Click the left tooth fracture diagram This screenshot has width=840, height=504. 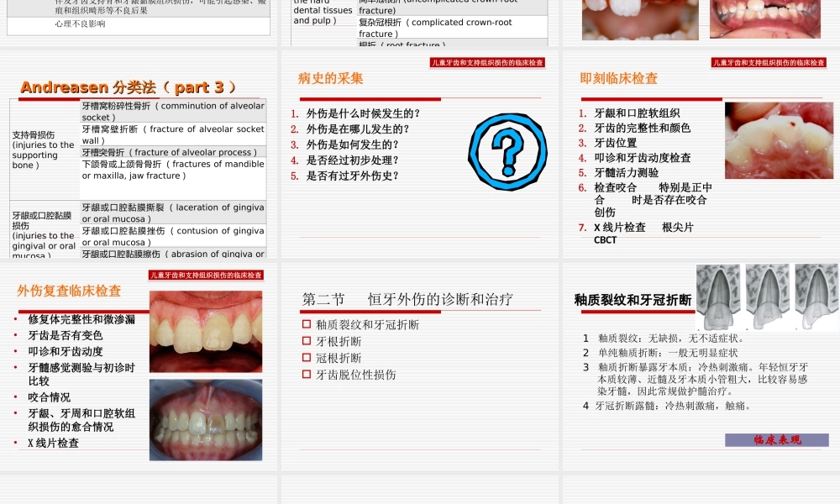tap(718, 297)
